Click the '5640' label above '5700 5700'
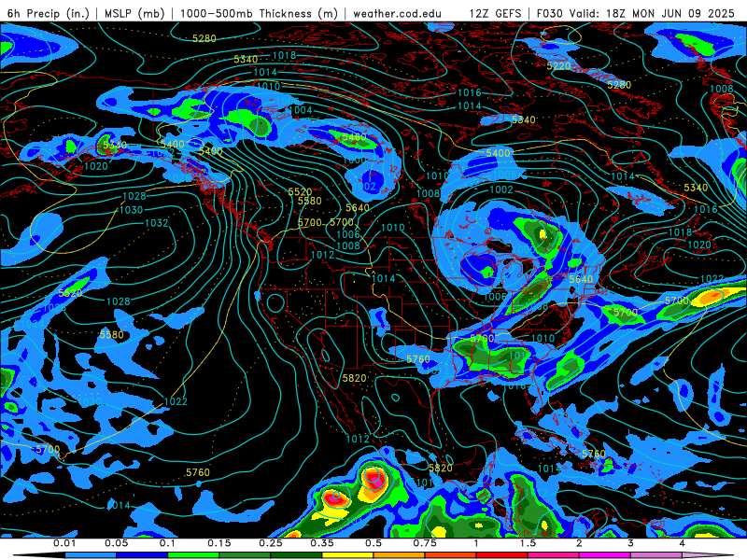Viewport: 747px width, 560px height. (358, 207)
